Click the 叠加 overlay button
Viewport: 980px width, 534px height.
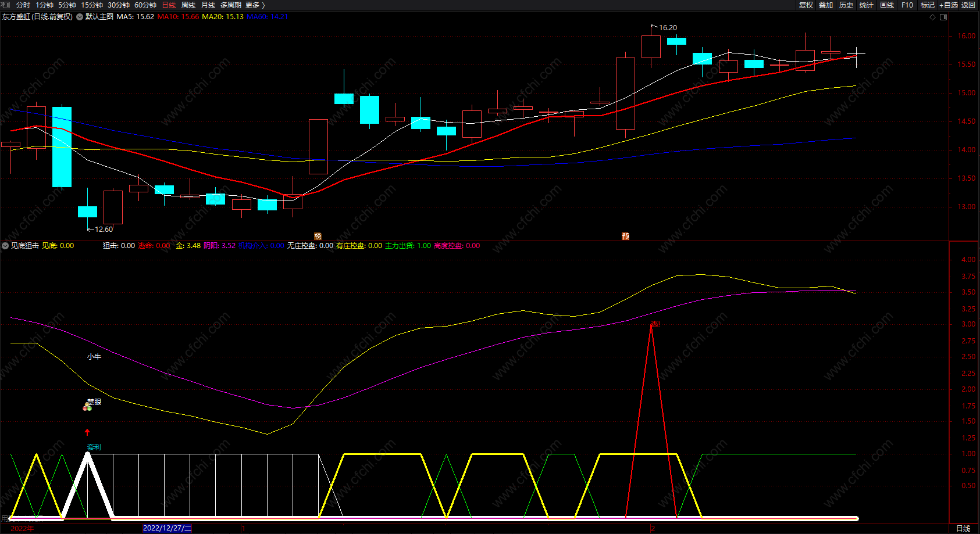(826, 5)
